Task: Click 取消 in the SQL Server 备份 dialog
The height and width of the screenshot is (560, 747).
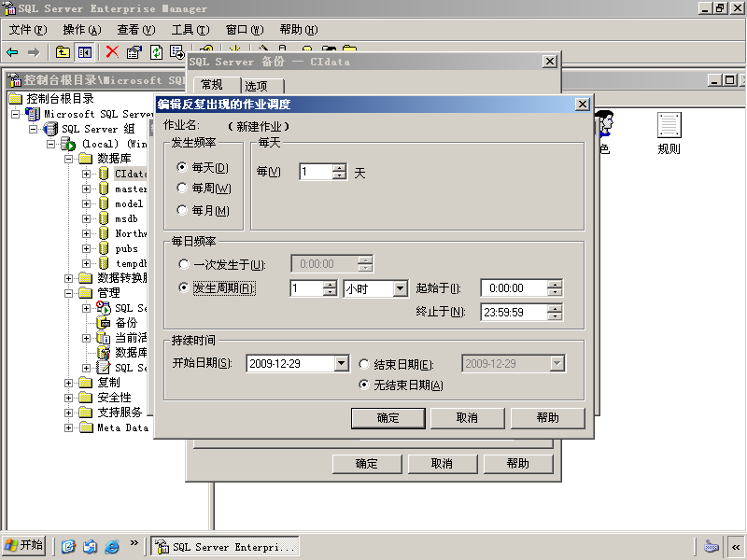Action: point(442,464)
